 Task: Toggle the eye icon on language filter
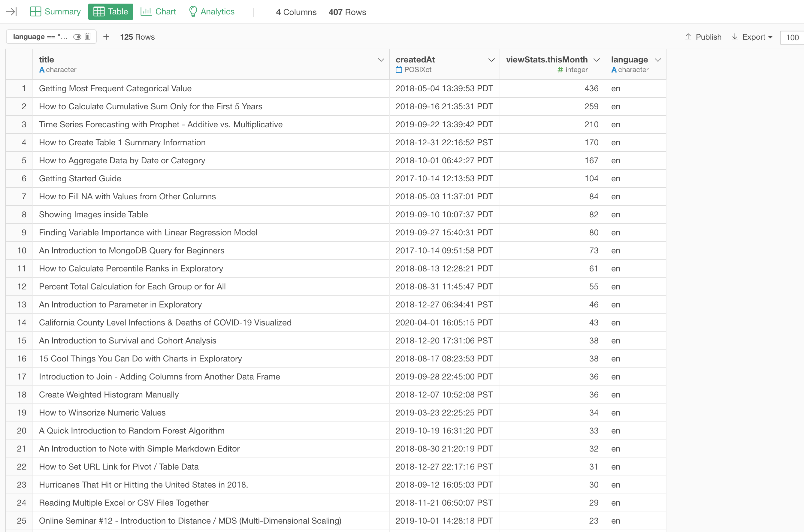pyautogui.click(x=77, y=37)
